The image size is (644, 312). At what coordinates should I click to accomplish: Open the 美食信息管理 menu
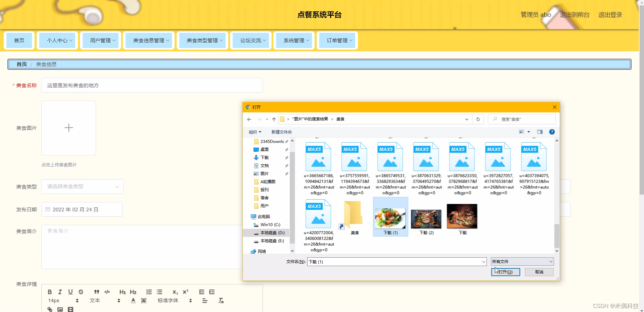pos(149,40)
